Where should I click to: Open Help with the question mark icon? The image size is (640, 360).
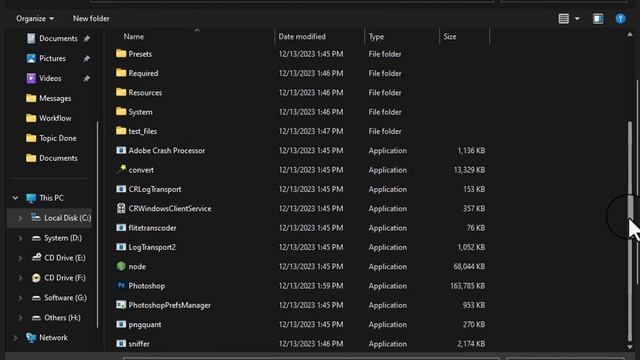pyautogui.click(x=620, y=19)
